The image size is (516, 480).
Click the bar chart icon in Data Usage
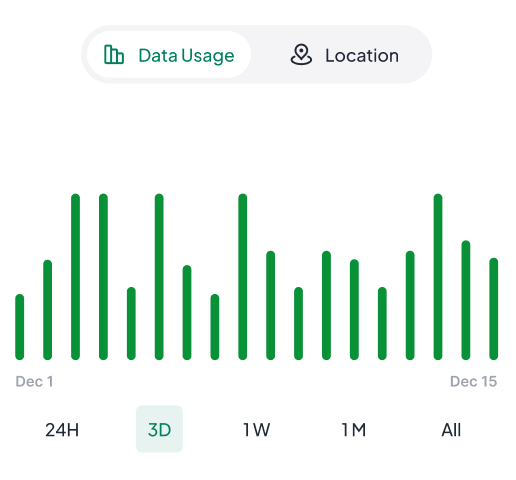tap(114, 54)
